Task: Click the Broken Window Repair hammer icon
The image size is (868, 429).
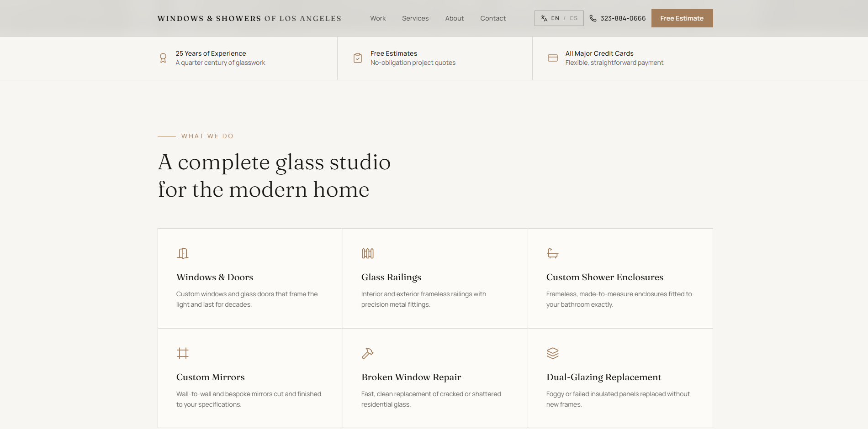Action: 368,353
